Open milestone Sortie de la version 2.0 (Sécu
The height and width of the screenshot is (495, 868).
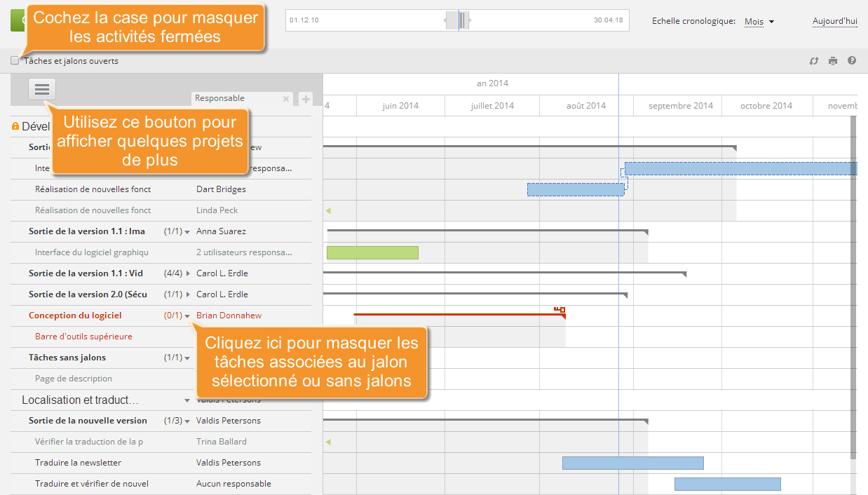pos(88,294)
